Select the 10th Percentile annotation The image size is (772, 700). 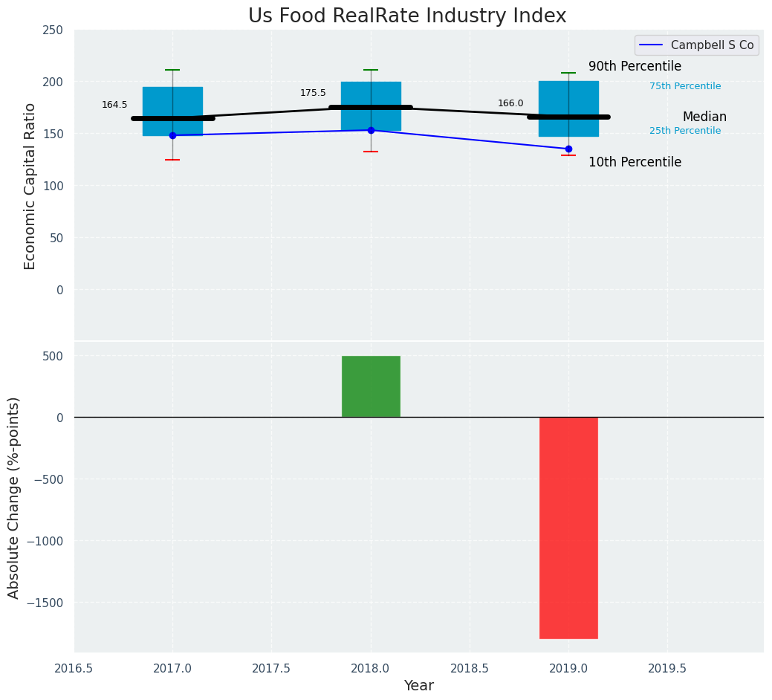635,163
